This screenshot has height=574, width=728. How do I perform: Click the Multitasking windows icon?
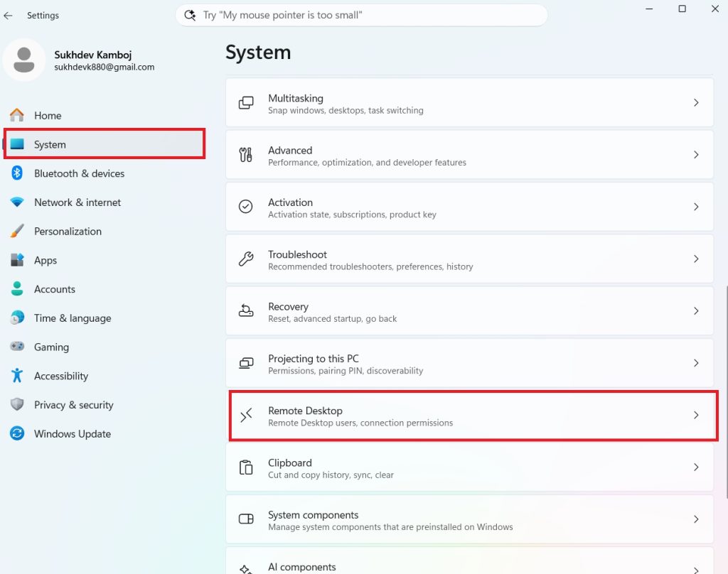[x=246, y=102]
